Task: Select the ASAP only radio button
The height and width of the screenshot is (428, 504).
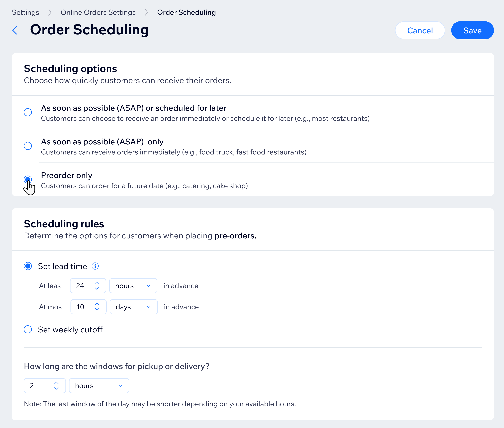Action: point(28,146)
